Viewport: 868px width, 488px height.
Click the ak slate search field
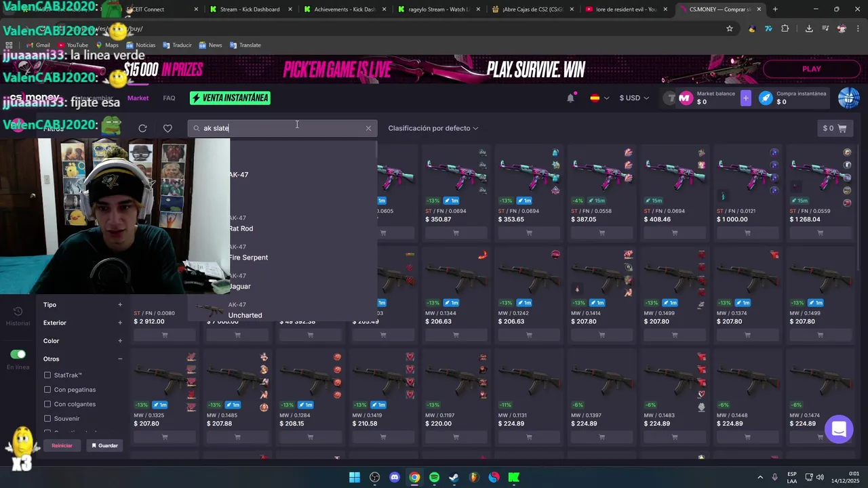(x=281, y=128)
